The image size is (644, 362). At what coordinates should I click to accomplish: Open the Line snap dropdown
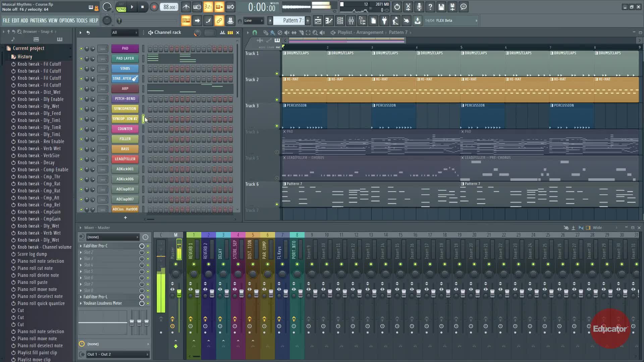point(254,21)
